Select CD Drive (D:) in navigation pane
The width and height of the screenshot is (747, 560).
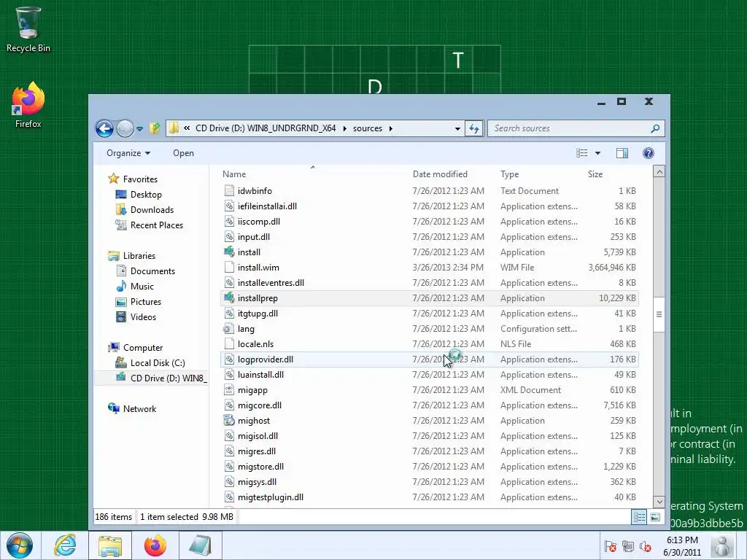pyautogui.click(x=169, y=378)
